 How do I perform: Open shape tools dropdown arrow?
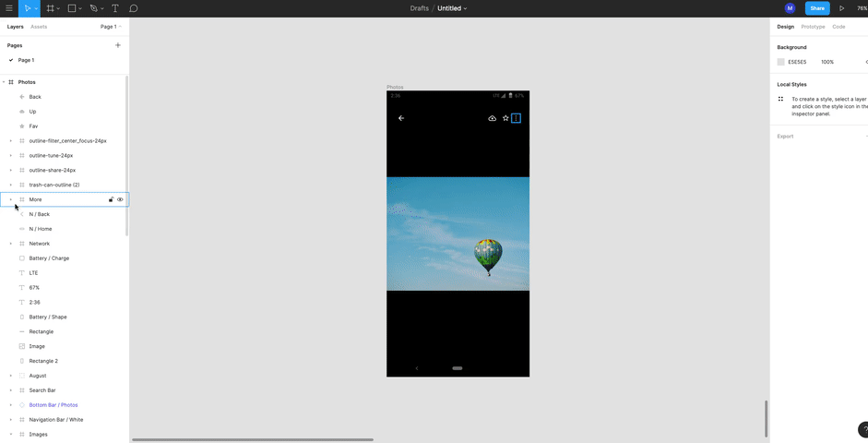[x=80, y=9]
